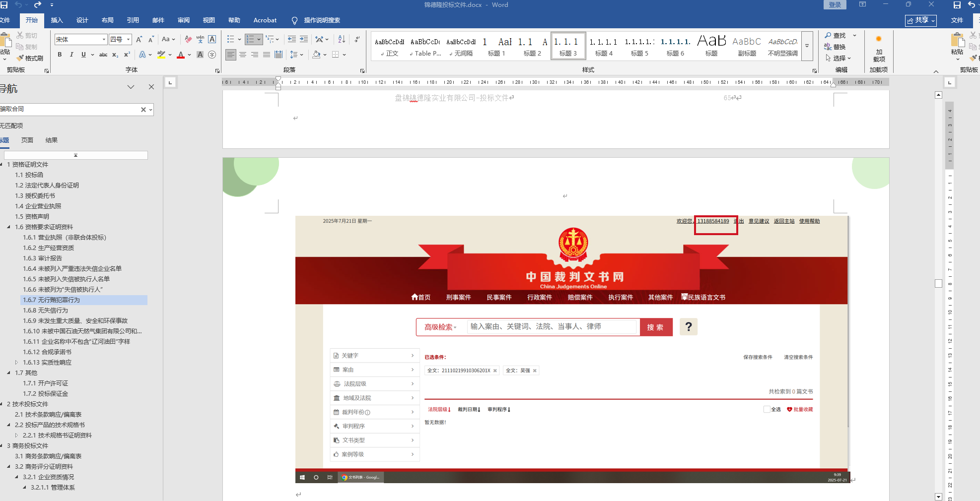Apply character shading icon
Screen dimensions: 980x501
(x=200, y=55)
